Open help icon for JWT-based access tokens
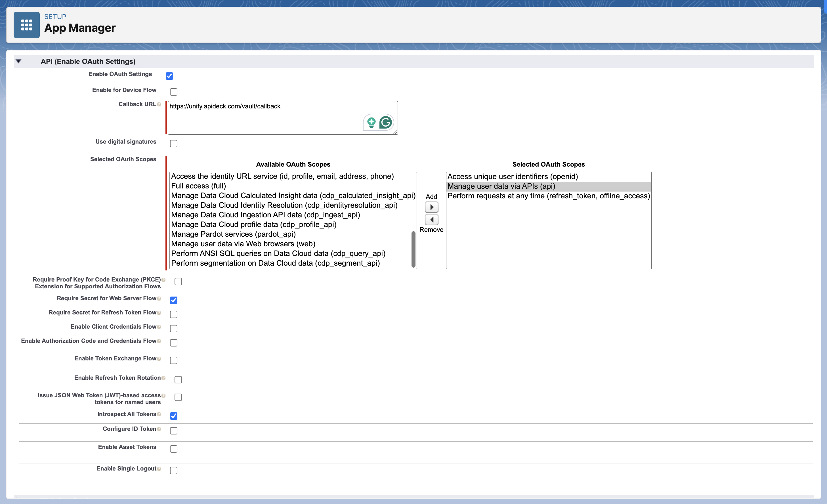 [x=163, y=395]
